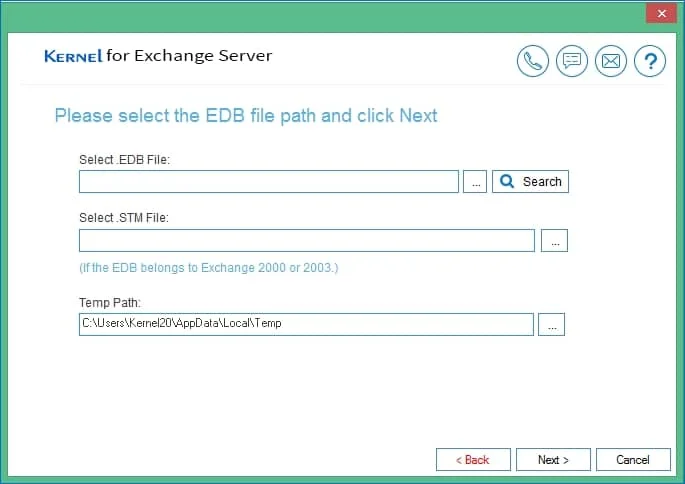Close the dialog window

tap(661, 14)
